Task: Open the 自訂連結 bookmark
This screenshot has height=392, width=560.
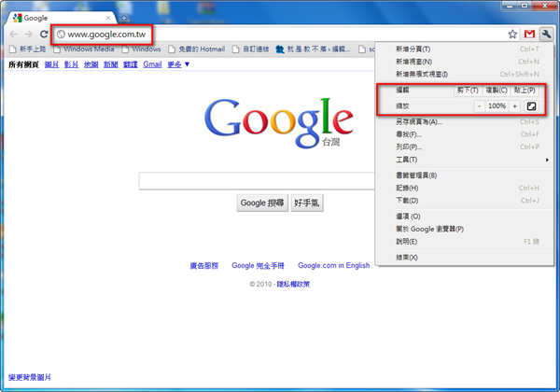Action: tap(250, 49)
